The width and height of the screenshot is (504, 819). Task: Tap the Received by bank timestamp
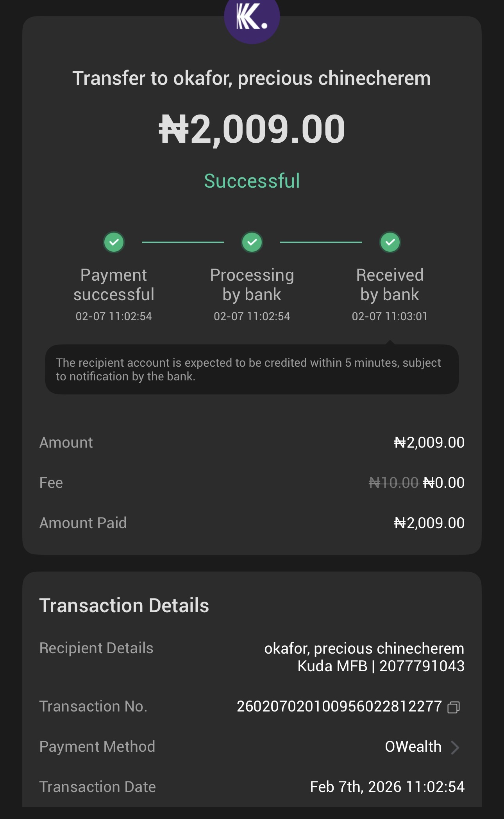pos(390,316)
